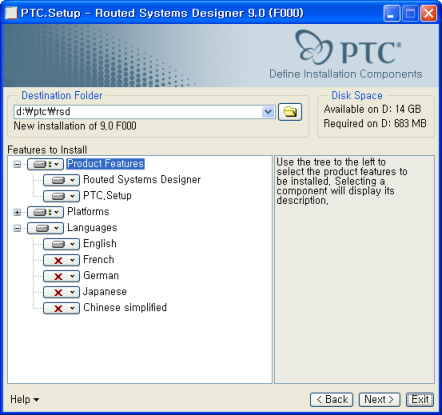
Task: Click the red X icon beside French
Action: tap(58, 260)
